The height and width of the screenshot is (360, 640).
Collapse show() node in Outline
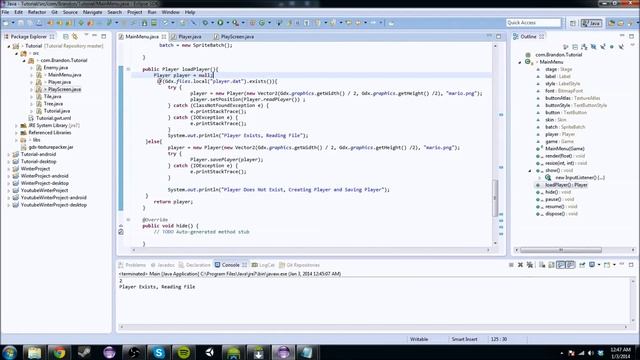click(x=530, y=171)
